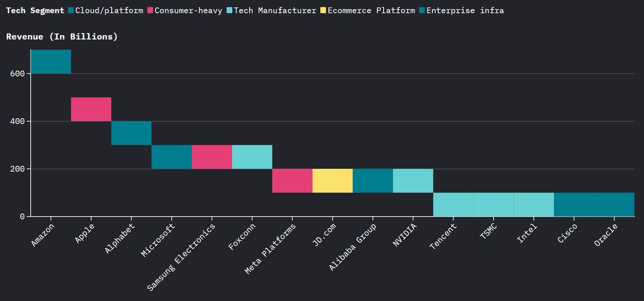Click the Samsung Electronics revenue bar
The image size is (644, 301).
(212, 157)
